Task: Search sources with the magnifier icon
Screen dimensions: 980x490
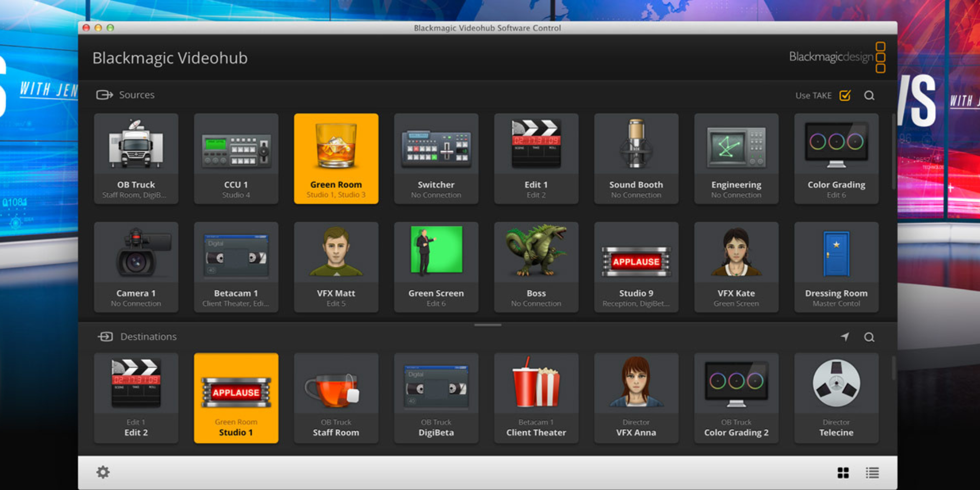Action: [869, 95]
